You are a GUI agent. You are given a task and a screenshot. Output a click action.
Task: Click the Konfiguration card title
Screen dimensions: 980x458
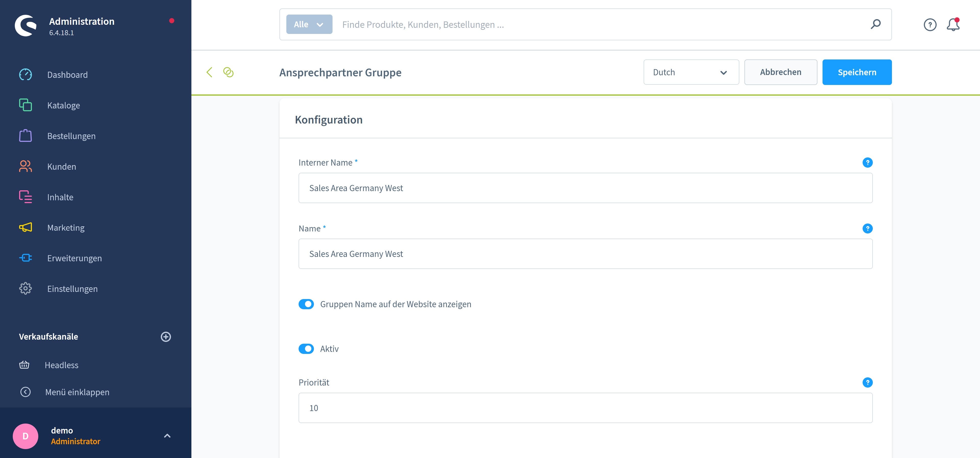point(329,120)
